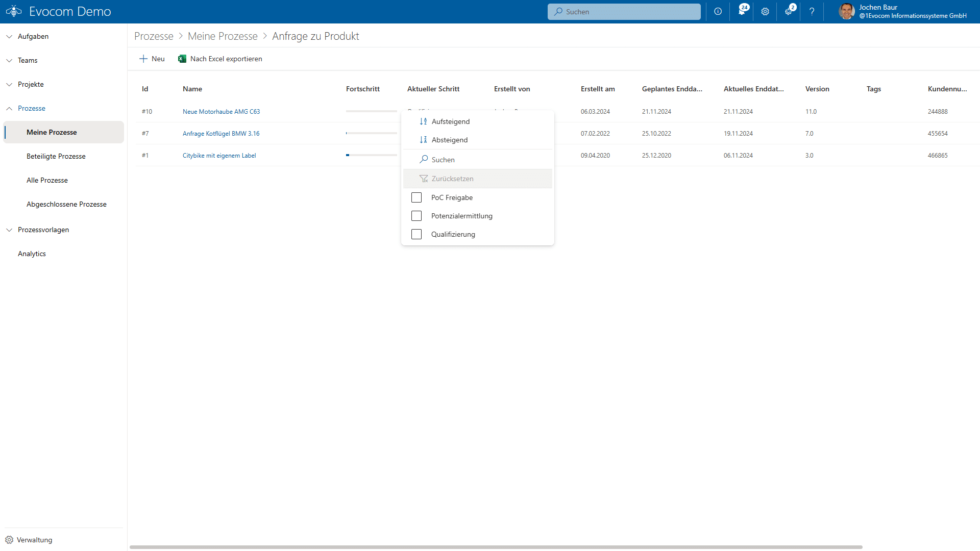Click the Kundennu... column header
The image size is (980, 551).
point(947,89)
